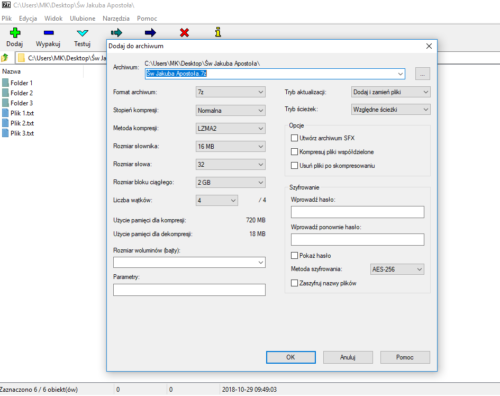The width and height of the screenshot is (500, 396).
Task: Click the green copy arrow toolbar icon
Action: [116, 33]
